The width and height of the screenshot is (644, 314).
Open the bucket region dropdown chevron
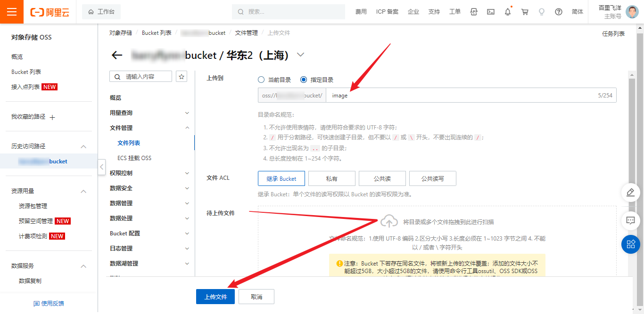coord(300,55)
